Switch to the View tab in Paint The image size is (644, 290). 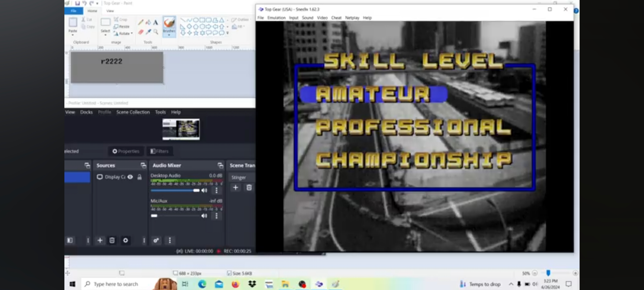pos(110,11)
